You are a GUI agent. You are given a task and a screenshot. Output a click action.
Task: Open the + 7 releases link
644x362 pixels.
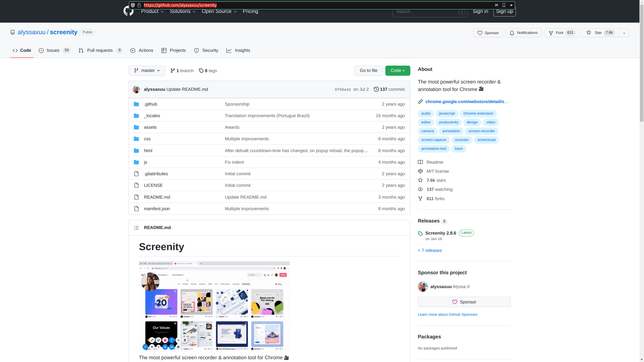pyautogui.click(x=430, y=250)
